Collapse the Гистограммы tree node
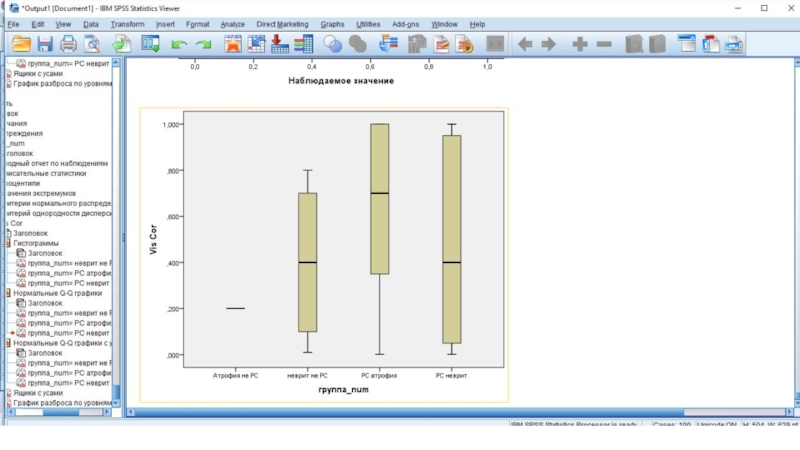The width and height of the screenshot is (800, 450). pyautogui.click(x=8, y=243)
